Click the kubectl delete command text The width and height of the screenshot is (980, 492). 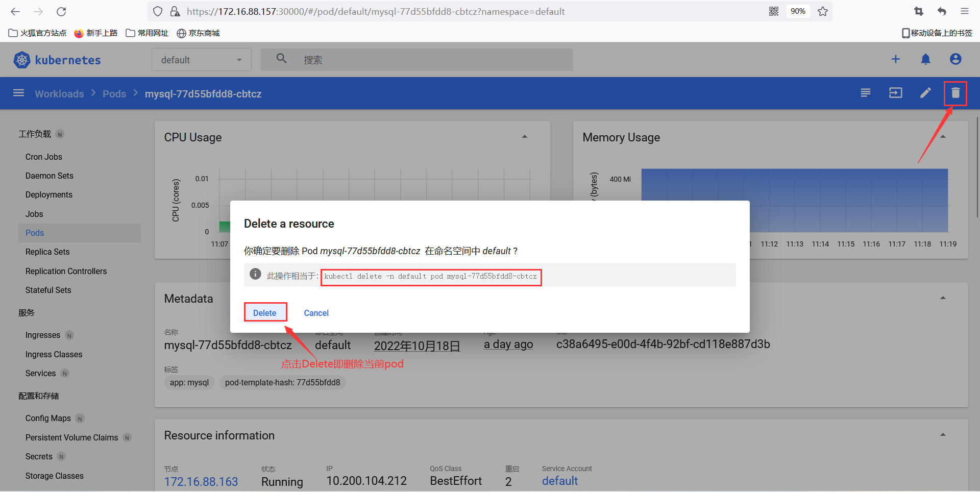(431, 276)
